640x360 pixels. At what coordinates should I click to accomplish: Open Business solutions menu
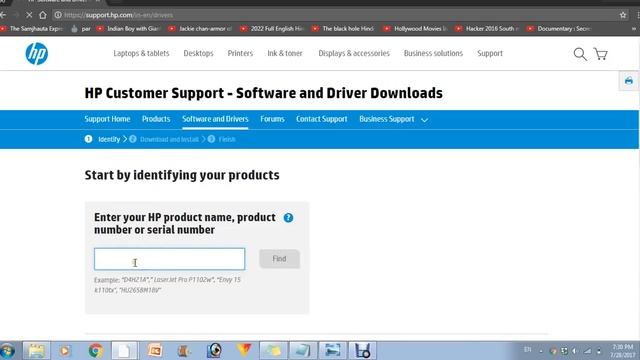[x=433, y=53]
